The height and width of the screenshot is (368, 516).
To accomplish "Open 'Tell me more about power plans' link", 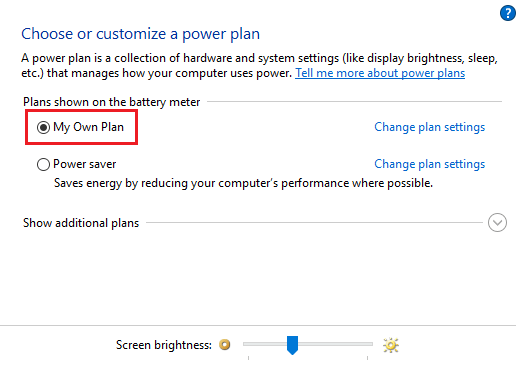I will pos(380,73).
